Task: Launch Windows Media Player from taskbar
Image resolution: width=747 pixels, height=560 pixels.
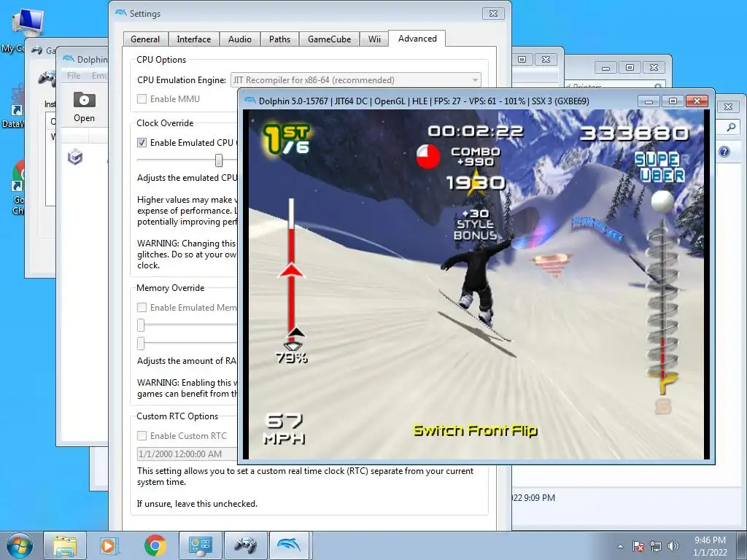Action: (x=109, y=545)
